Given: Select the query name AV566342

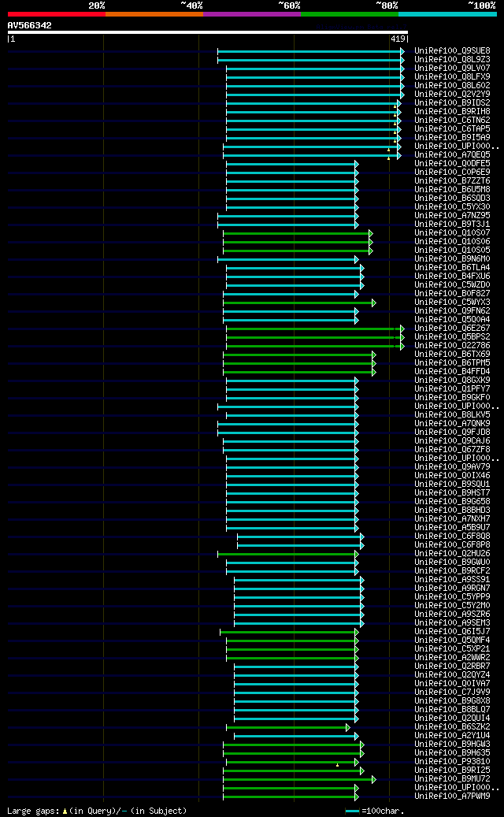Looking at the screenshot, I should tap(30, 25).
